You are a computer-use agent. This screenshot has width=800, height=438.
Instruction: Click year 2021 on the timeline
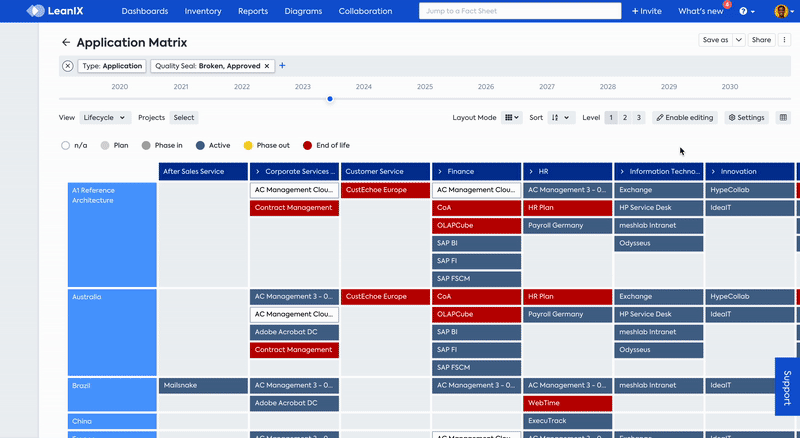pyautogui.click(x=181, y=87)
